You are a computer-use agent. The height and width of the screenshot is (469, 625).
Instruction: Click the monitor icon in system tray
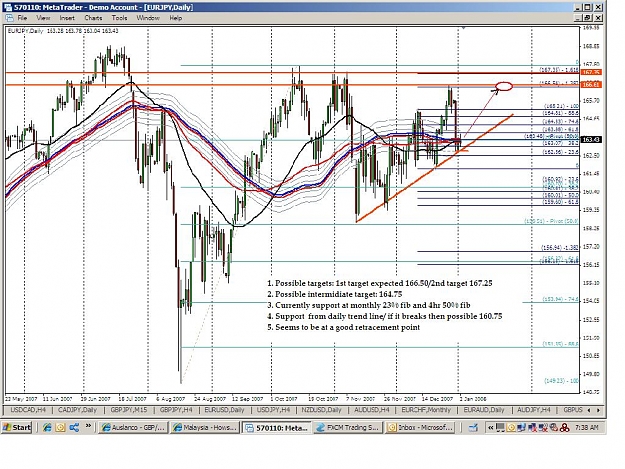coord(500,428)
